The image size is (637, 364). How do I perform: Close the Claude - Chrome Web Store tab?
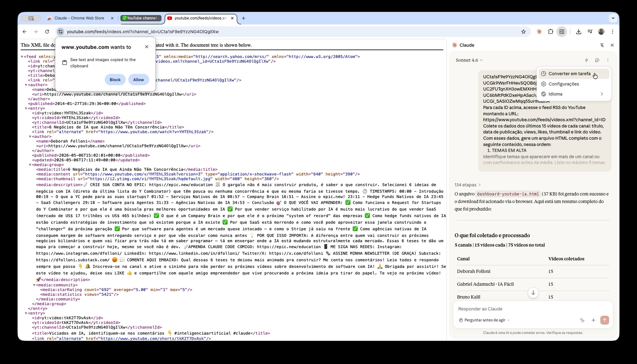112,18
